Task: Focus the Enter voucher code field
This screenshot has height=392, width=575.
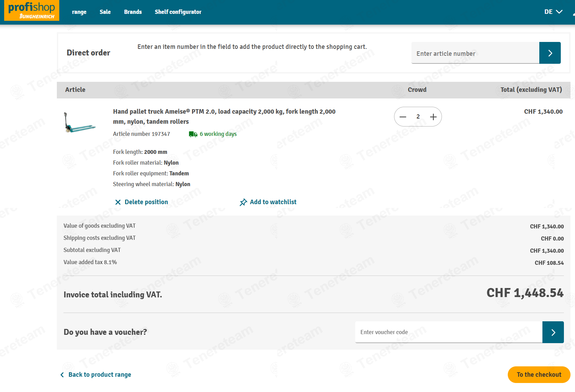Action: (x=449, y=332)
